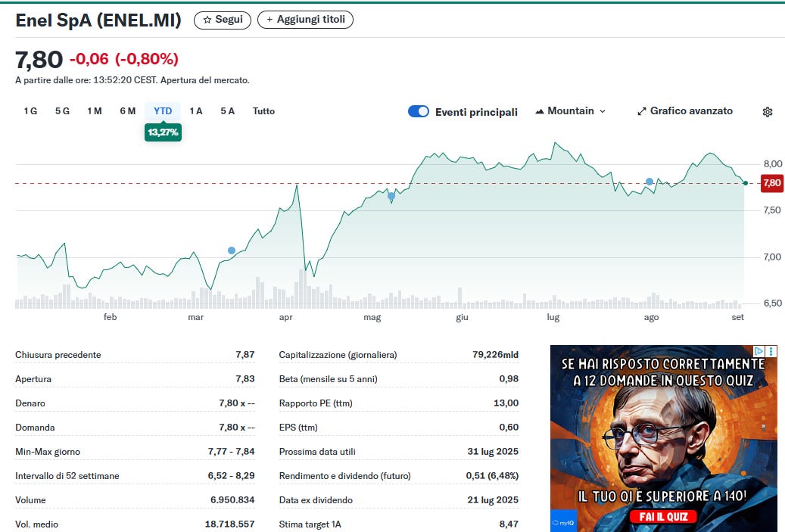785x532 pixels.
Task: Select the YTD range tab
Action: click(x=163, y=111)
